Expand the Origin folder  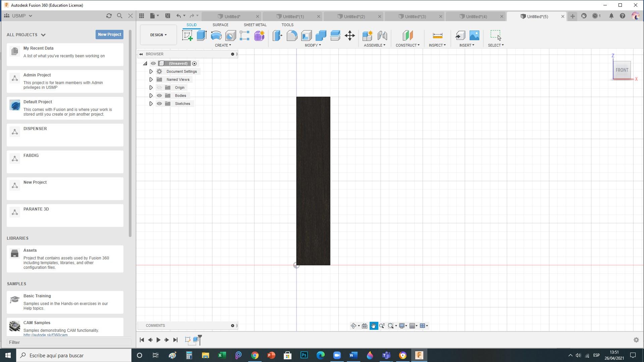point(151,87)
